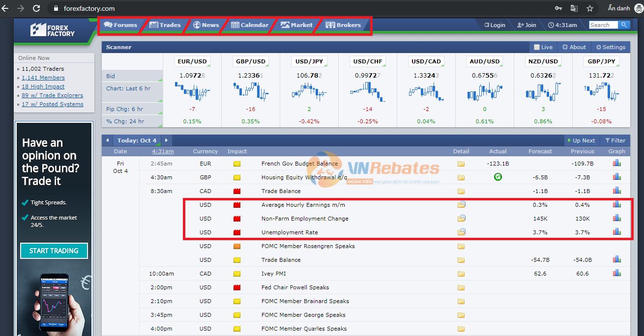Go to the next calendar day arrow

click(167, 140)
